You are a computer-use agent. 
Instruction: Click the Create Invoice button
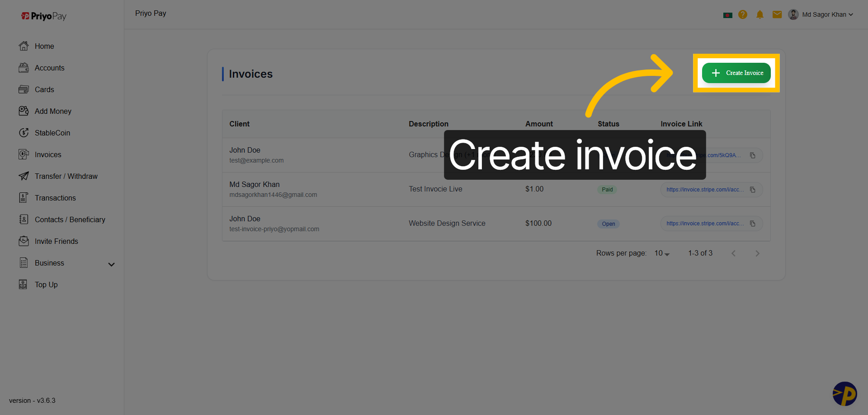(736, 73)
